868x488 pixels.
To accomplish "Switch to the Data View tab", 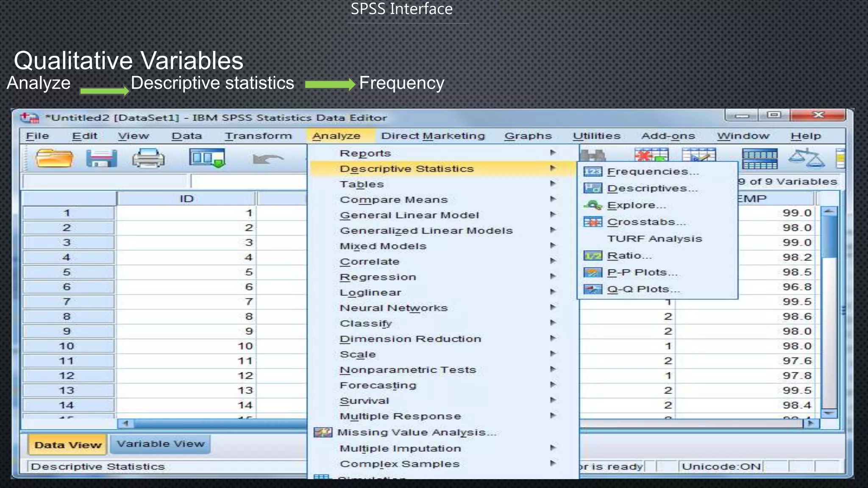I will 68,445.
